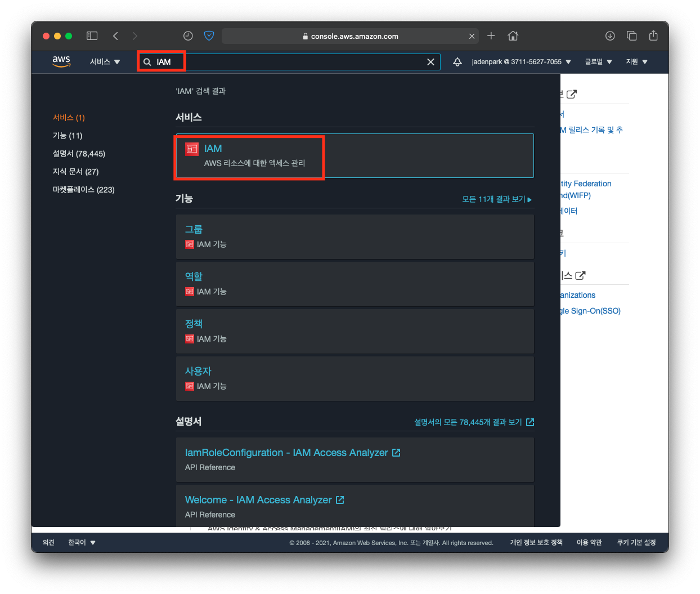Expand the jadenpark account dropdown
The image size is (700, 594).
[x=521, y=62]
